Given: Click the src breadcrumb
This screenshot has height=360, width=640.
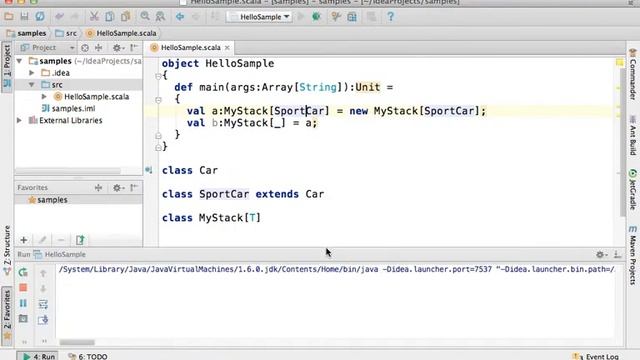Looking at the screenshot, I should pyautogui.click(x=66, y=33).
